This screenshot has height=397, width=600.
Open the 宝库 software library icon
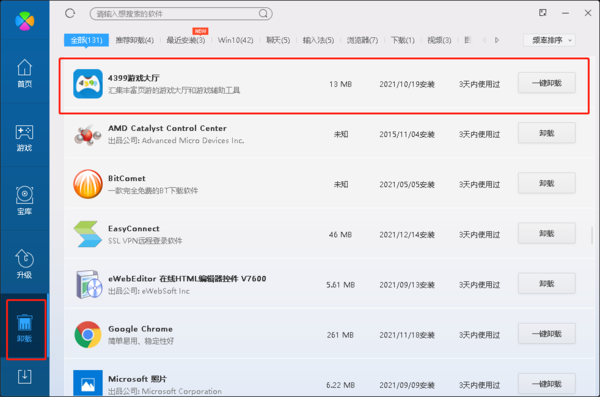(x=24, y=201)
